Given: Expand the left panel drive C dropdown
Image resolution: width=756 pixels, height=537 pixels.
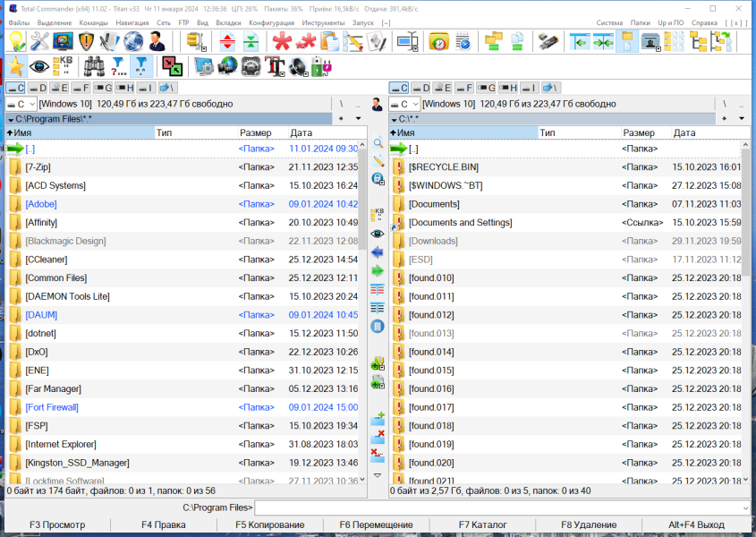Looking at the screenshot, I should 21,104.
